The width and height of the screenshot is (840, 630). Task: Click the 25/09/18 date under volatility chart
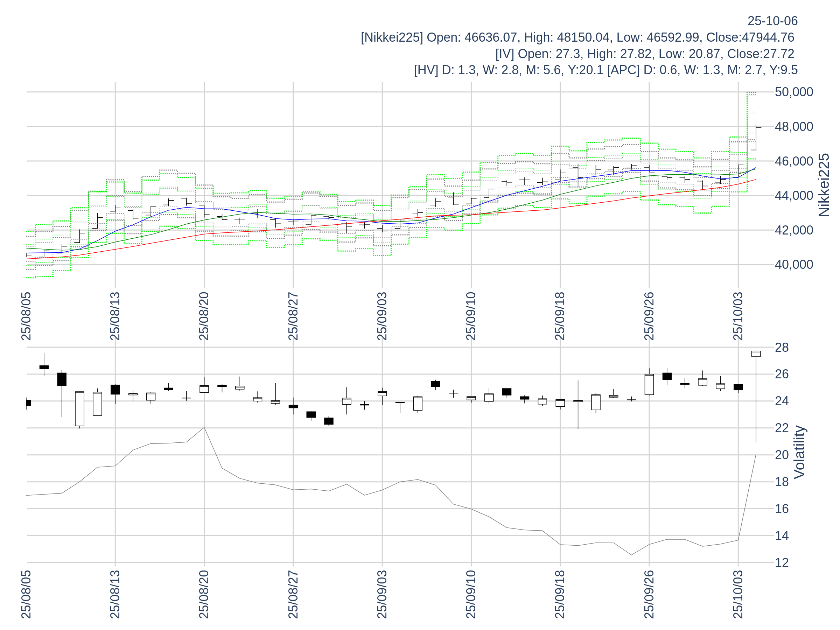click(x=560, y=594)
